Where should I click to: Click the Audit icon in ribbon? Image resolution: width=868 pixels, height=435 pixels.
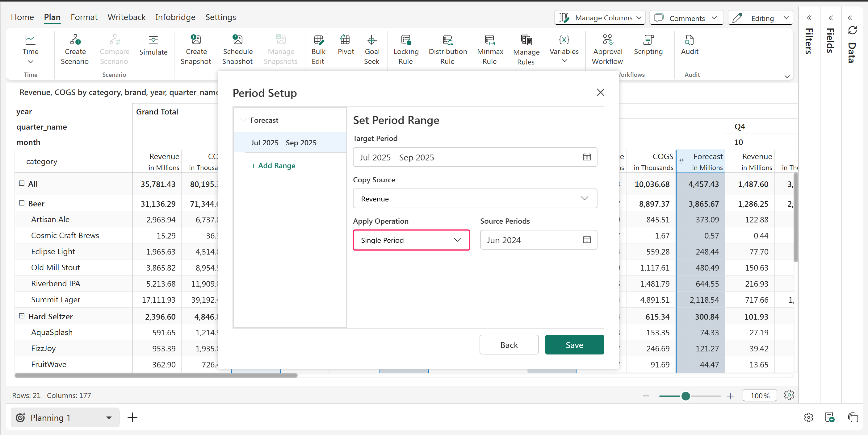[689, 40]
